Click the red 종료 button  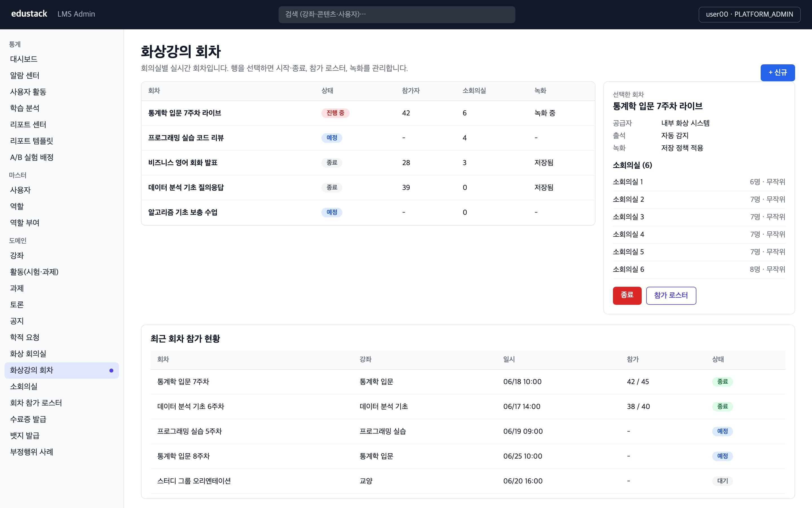[627, 295]
